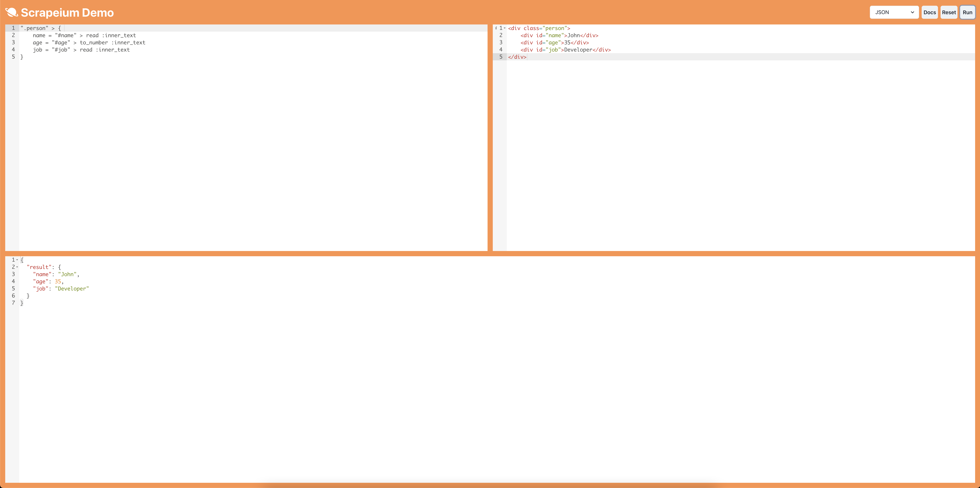This screenshot has width=980, height=488.
Task: Click the '.person' selector line in script
Action: tap(41, 28)
